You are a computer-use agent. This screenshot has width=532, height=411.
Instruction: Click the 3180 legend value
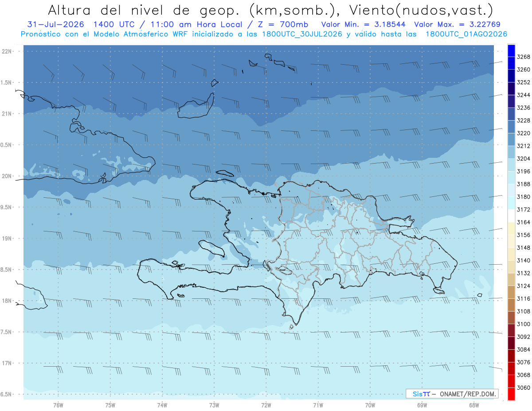tap(523, 197)
